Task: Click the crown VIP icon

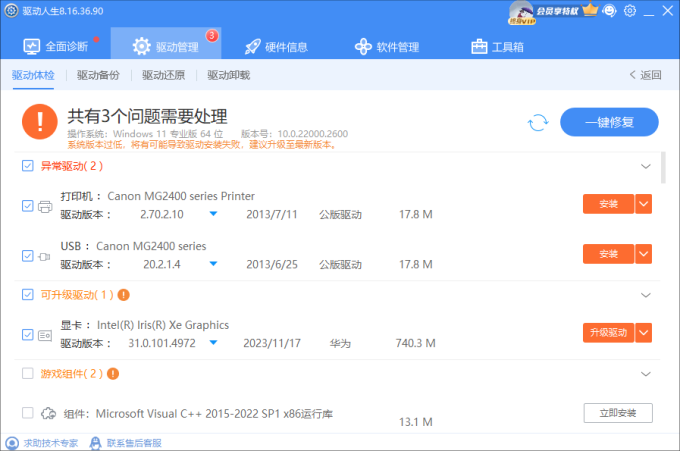Action: 590,10
